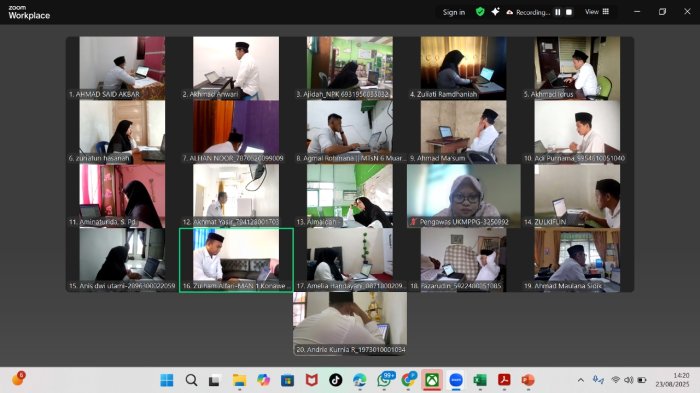Click the Wi-Fi tray icon
Image resolution: width=700 pixels, height=393 pixels.
[x=616, y=380]
